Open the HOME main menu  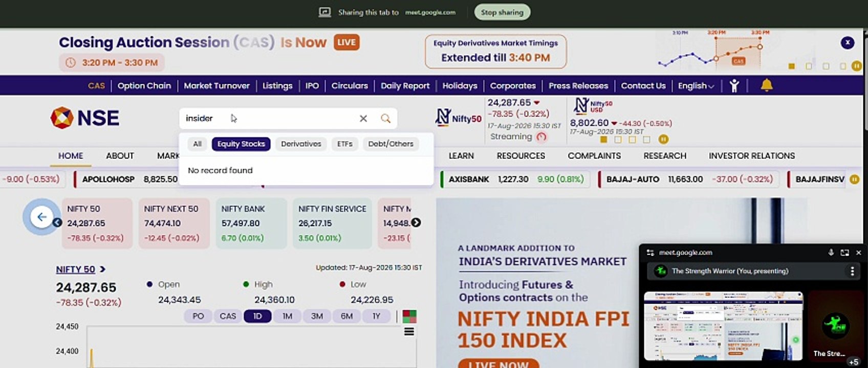[x=71, y=156]
